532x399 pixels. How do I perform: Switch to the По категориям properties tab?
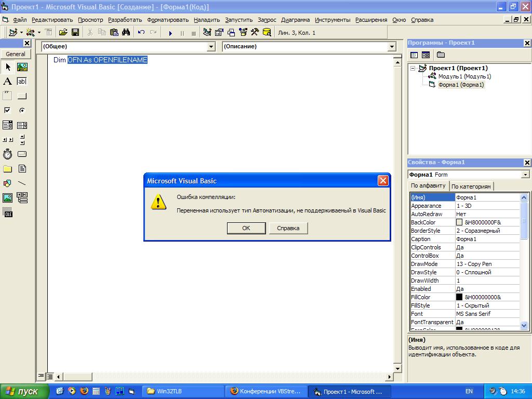click(x=471, y=187)
